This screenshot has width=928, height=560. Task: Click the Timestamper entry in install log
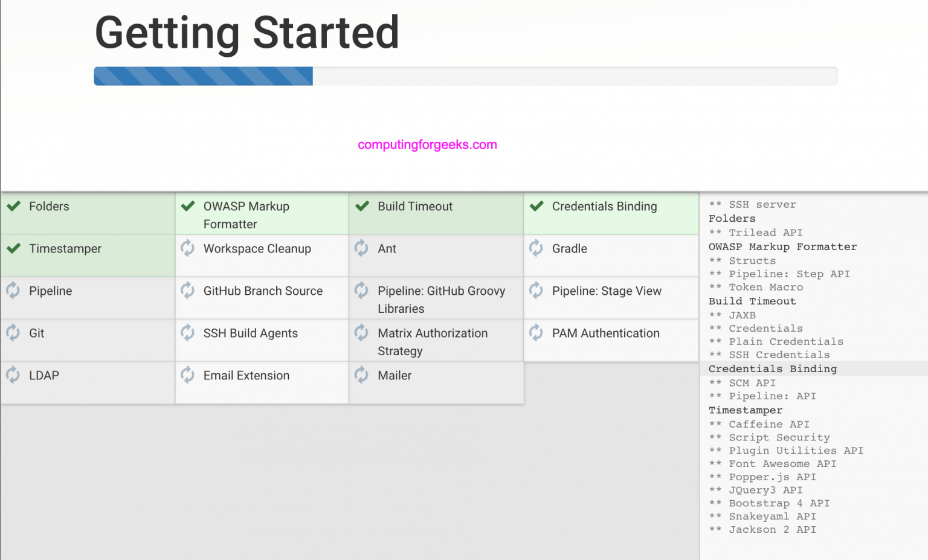pos(746,410)
